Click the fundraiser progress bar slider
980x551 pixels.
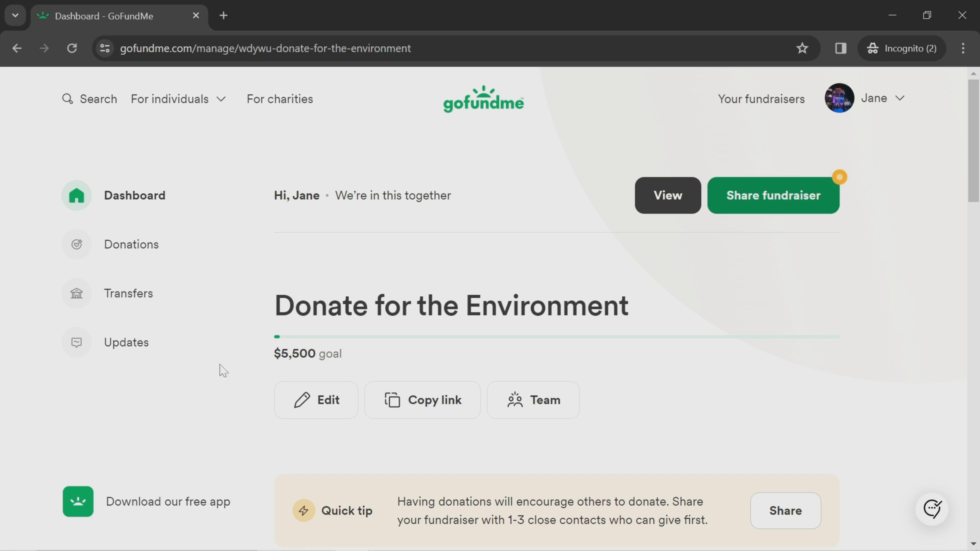point(279,336)
